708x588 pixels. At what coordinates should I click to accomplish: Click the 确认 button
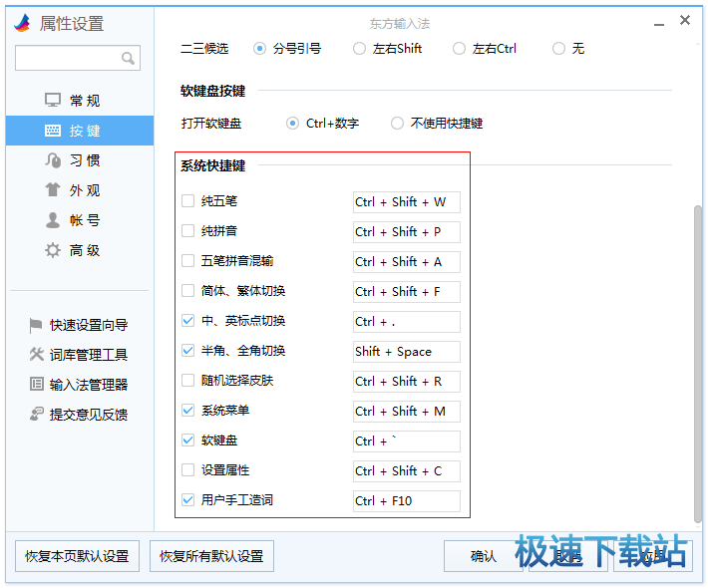484,556
